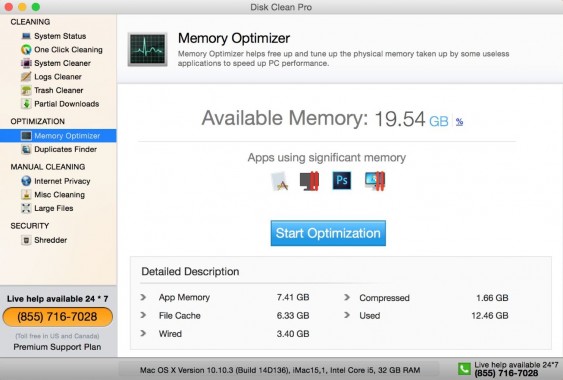Click the green zoom window button
Screen dimensions: 563x380
[x=36, y=7]
